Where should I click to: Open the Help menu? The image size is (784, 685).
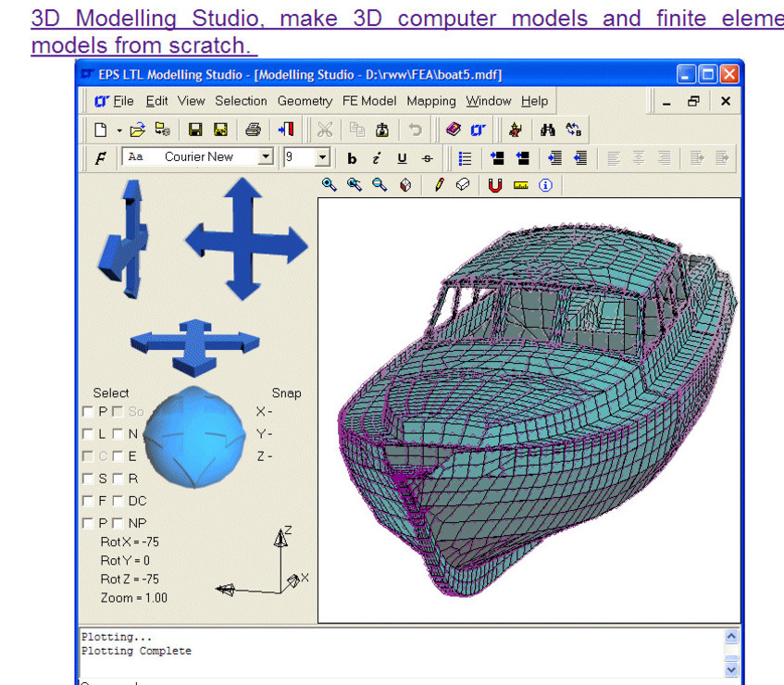(x=534, y=101)
